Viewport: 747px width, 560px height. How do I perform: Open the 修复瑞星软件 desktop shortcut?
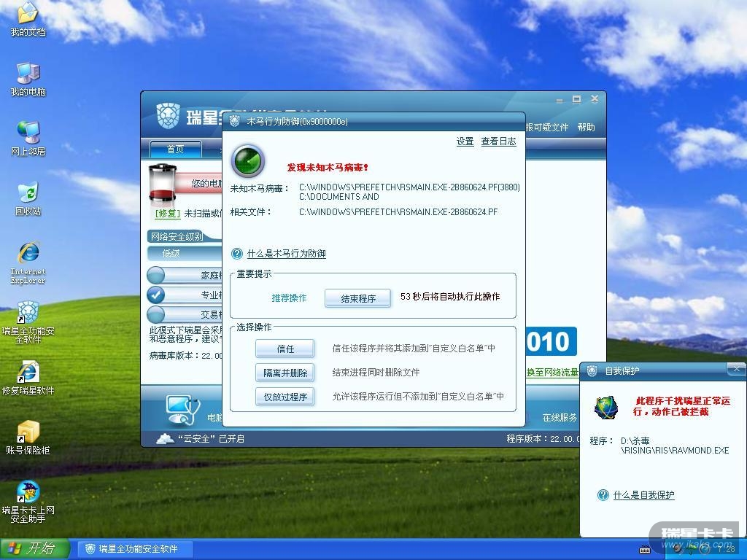click(28, 378)
